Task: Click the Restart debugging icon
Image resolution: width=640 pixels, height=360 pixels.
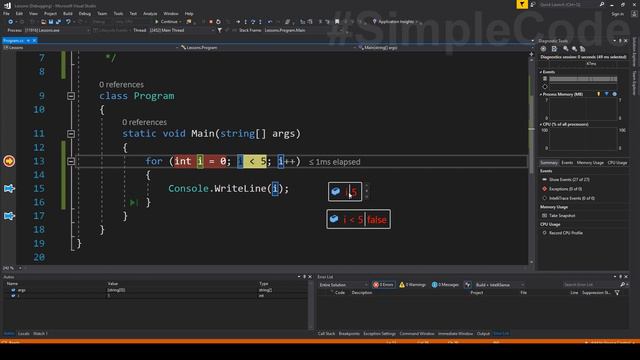Action: pyautogui.click(x=218, y=22)
